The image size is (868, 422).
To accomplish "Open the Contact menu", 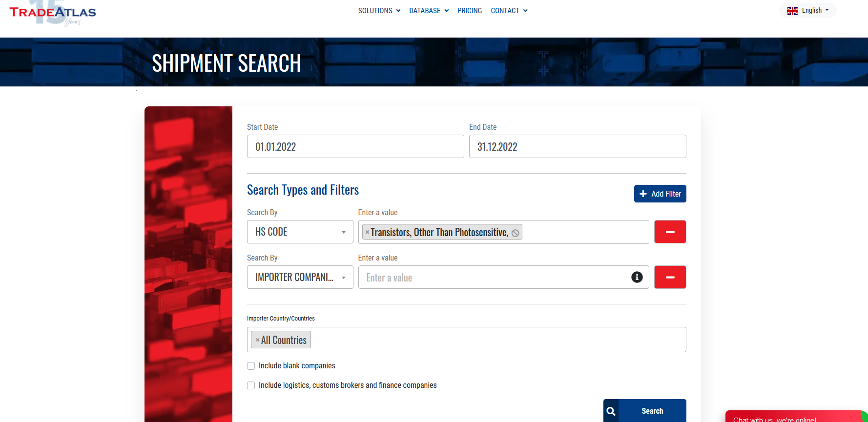I will [509, 11].
